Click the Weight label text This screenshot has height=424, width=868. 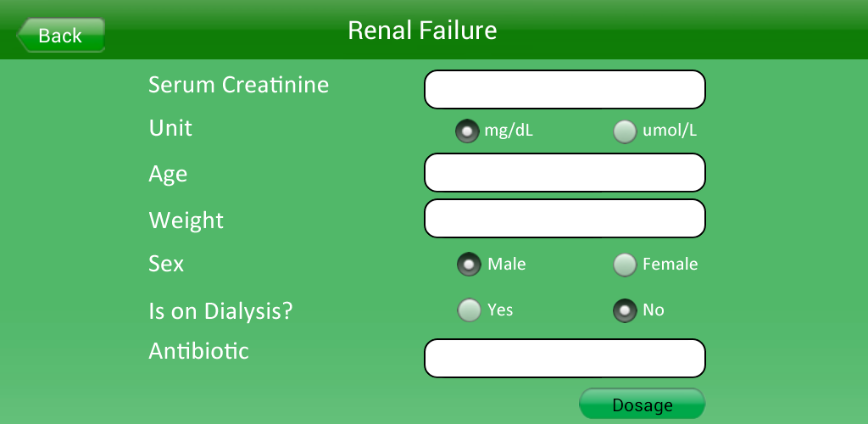tap(186, 220)
